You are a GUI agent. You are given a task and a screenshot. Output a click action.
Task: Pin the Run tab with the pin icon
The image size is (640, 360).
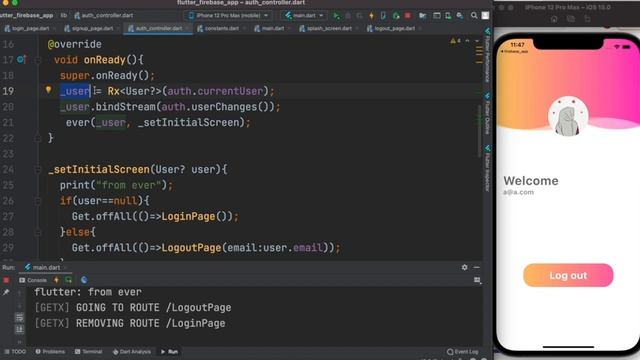click(x=6, y=292)
